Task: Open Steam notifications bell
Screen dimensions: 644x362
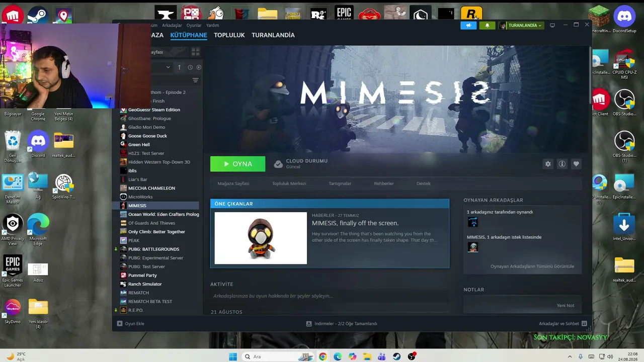Action: coord(487,26)
